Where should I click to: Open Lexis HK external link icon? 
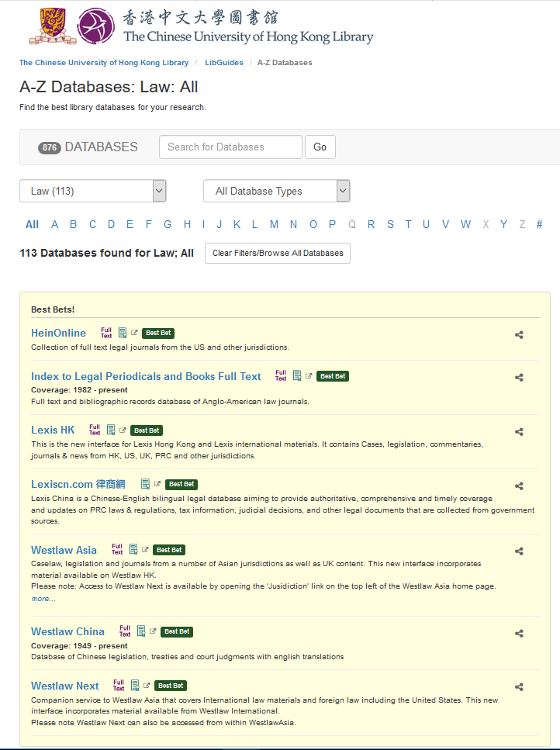[123, 430]
